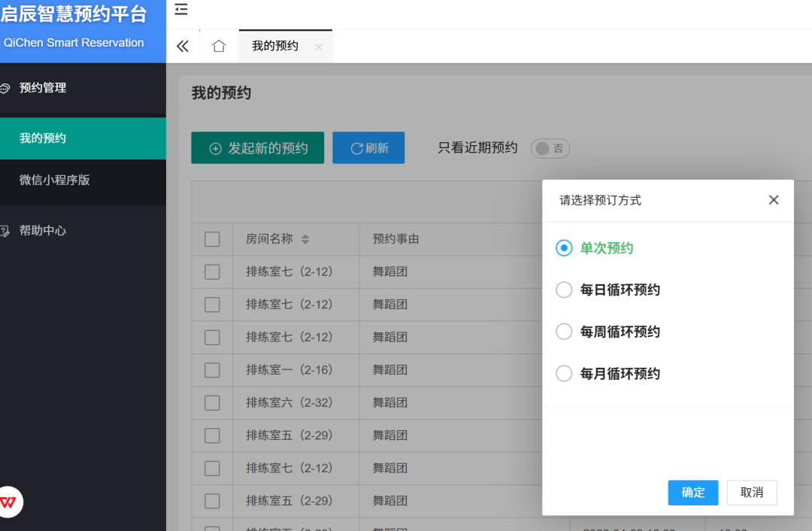The height and width of the screenshot is (531, 812).
Task: Click the 我的预约 page heading
Action: click(x=221, y=93)
